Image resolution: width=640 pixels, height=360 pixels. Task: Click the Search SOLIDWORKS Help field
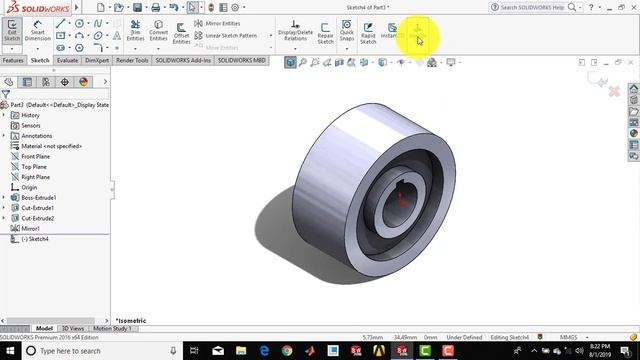[x=532, y=7]
